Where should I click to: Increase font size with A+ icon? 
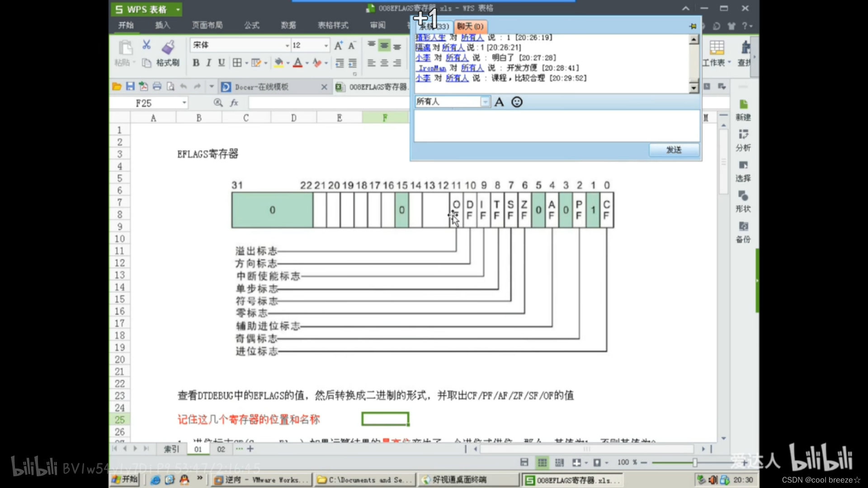(x=338, y=45)
